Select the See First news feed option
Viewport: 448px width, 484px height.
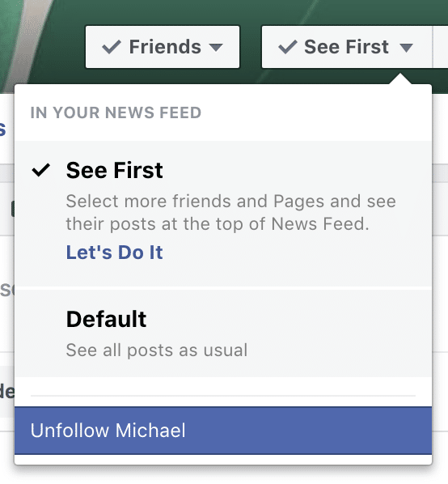coord(223,214)
